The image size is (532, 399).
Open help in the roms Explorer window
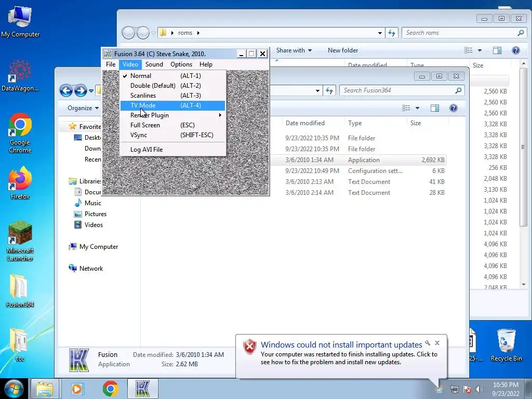tap(516, 50)
